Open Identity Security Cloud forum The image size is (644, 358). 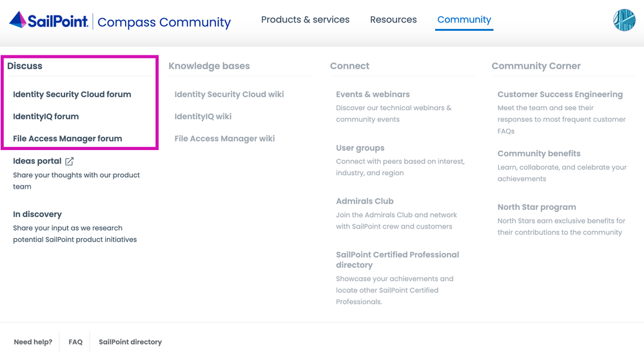(x=72, y=95)
